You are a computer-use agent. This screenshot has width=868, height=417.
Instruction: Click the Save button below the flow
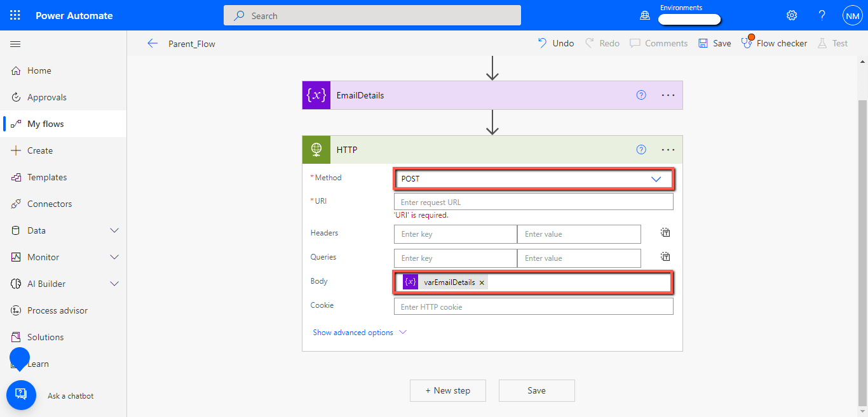537,390
